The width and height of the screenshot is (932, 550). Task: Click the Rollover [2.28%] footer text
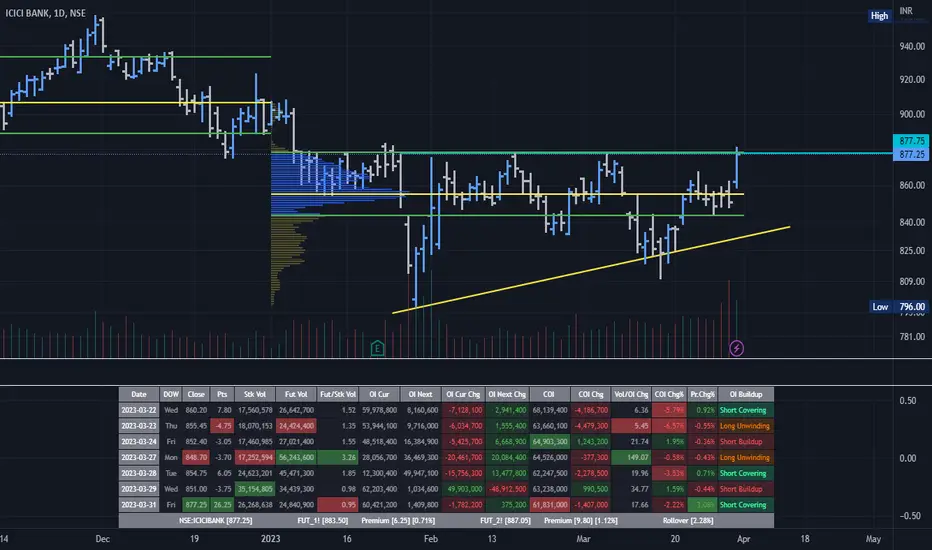[688, 520]
